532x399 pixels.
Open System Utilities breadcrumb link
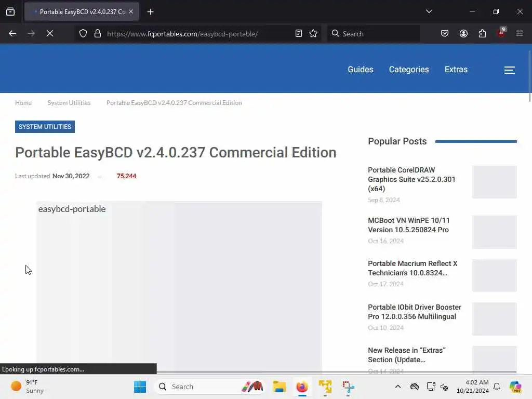coord(69,102)
